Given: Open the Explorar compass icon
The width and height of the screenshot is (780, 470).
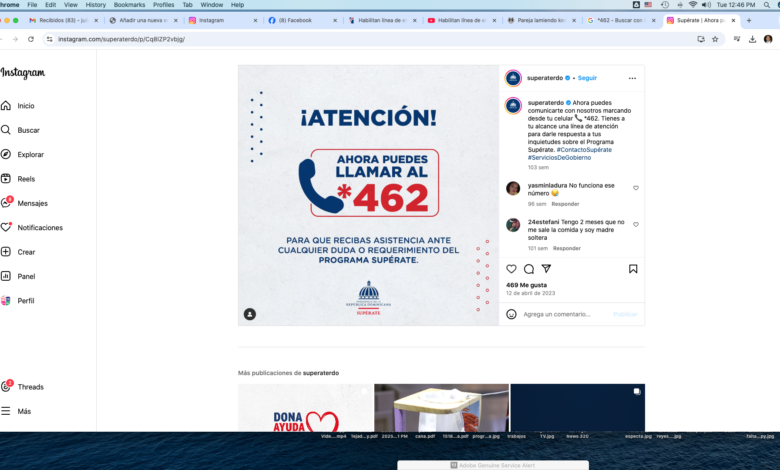Looking at the screenshot, I should (x=6, y=154).
